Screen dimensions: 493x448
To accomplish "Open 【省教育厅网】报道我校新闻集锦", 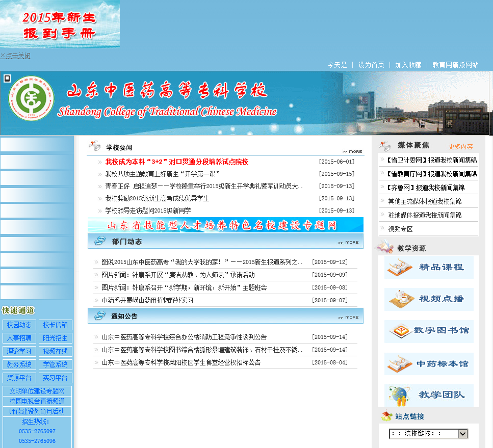I will pos(430,174).
